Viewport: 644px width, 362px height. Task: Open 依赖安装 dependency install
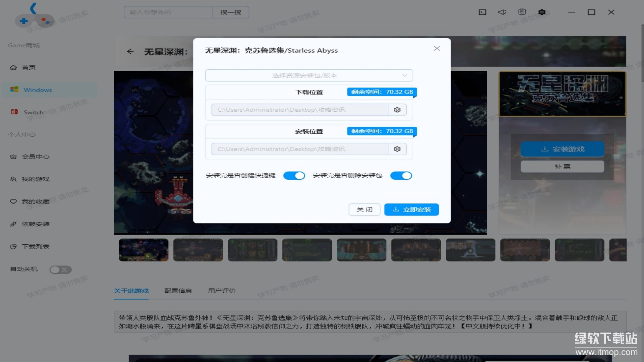[x=30, y=224]
